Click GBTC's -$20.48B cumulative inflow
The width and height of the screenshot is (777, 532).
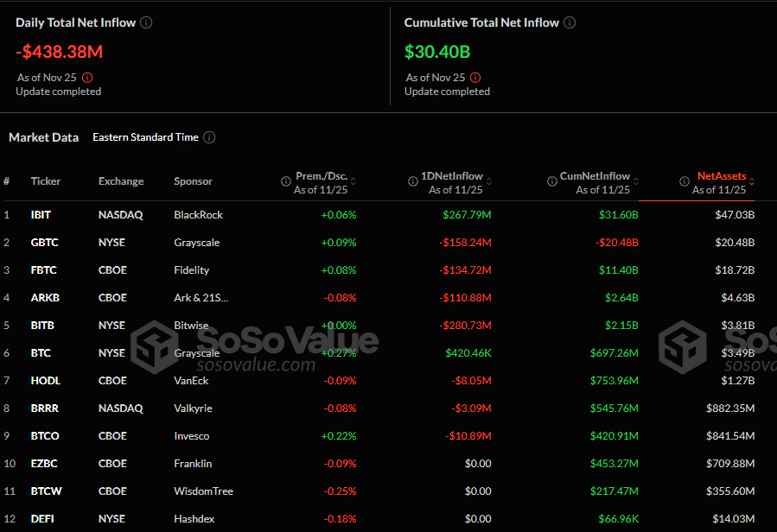tap(617, 243)
